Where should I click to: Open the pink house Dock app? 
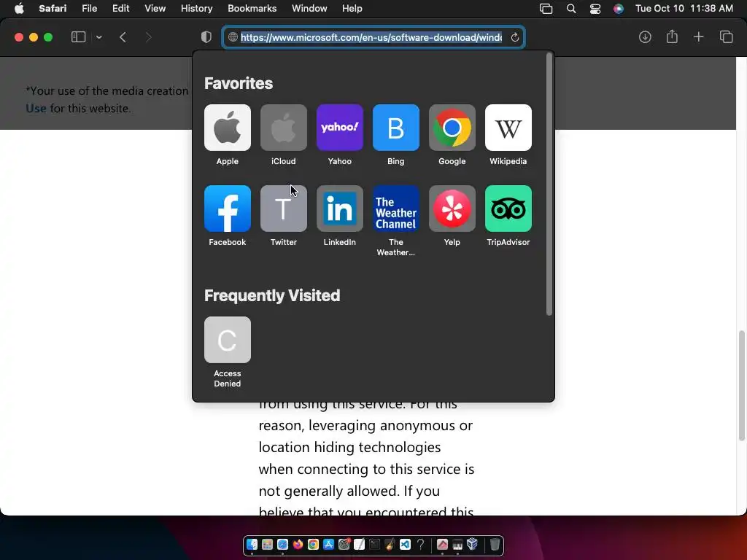point(442,544)
